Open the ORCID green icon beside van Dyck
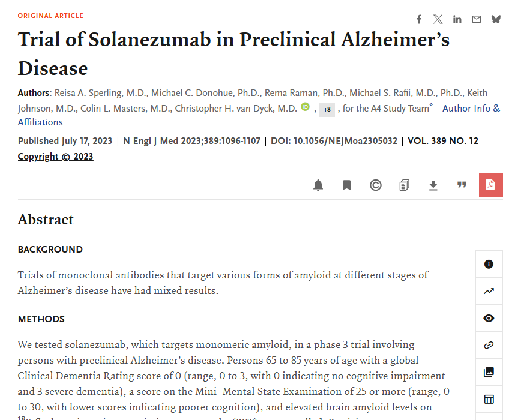The image size is (521, 420). coord(305,107)
